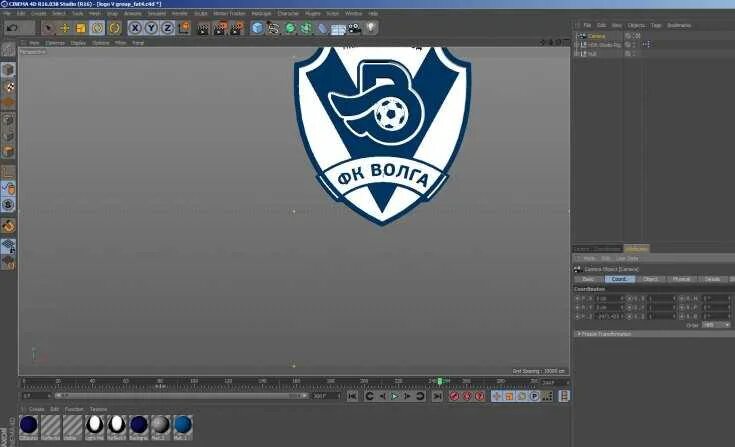Open the Help menu
The image size is (735, 447).
click(373, 14)
